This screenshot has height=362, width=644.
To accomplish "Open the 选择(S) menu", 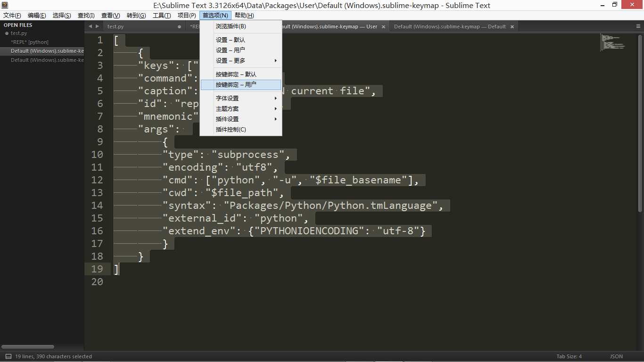I will 62,16.
